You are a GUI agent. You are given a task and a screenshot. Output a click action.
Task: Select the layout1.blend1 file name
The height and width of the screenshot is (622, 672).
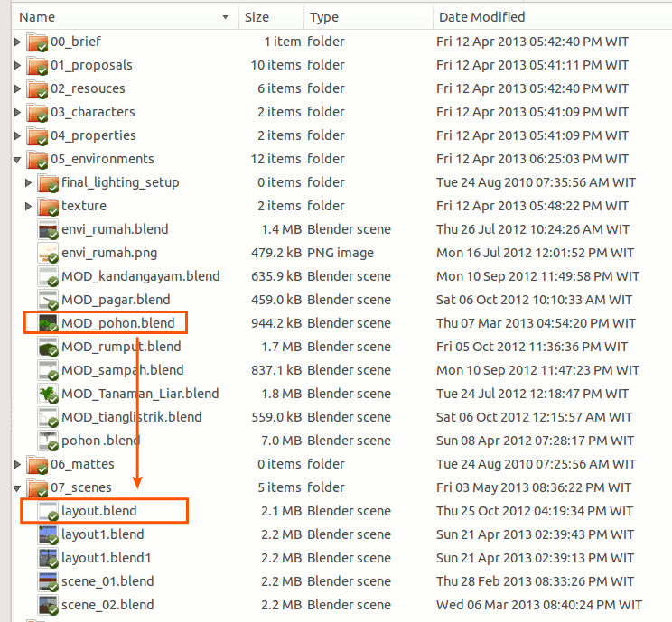[x=107, y=558]
